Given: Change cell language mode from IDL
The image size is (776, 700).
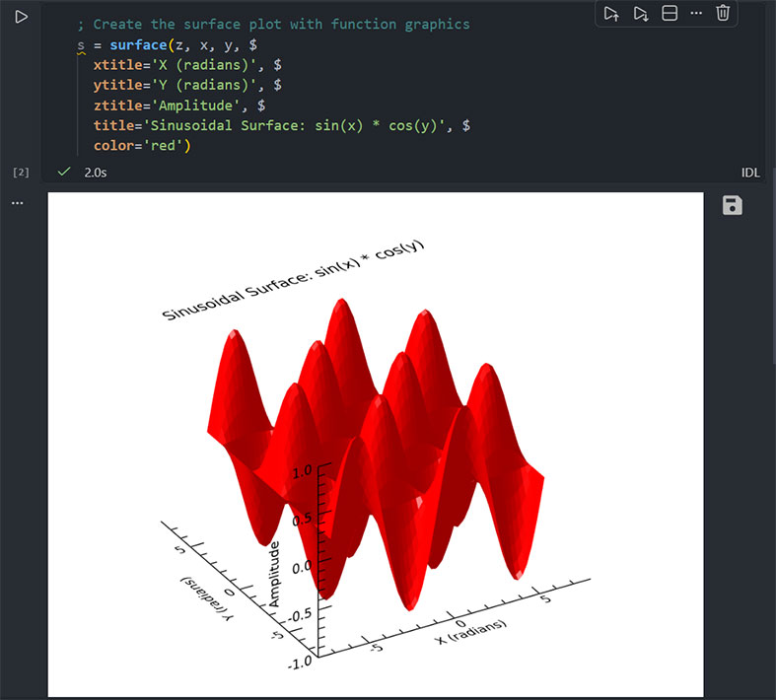Looking at the screenshot, I should pos(750,173).
